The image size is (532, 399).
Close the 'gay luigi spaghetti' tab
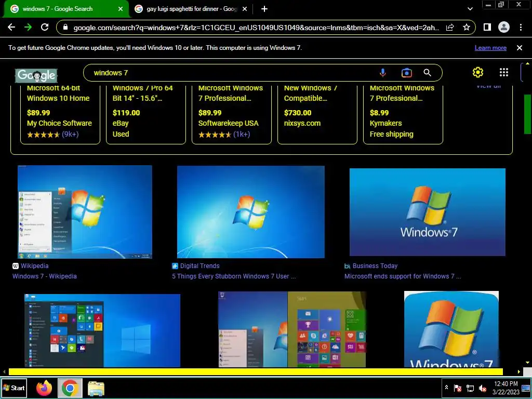tap(245, 9)
